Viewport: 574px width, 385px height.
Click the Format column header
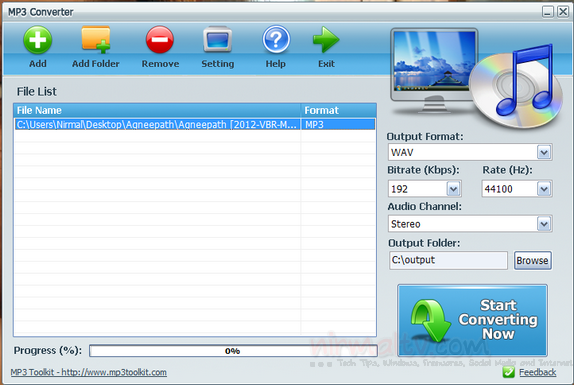(x=339, y=110)
